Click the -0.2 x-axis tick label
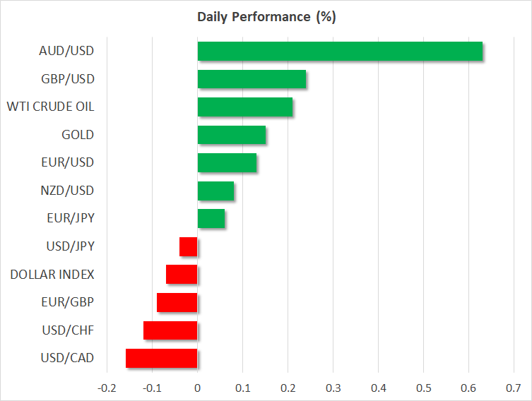Image resolution: width=532 pixels, height=401 pixels. pos(107,388)
